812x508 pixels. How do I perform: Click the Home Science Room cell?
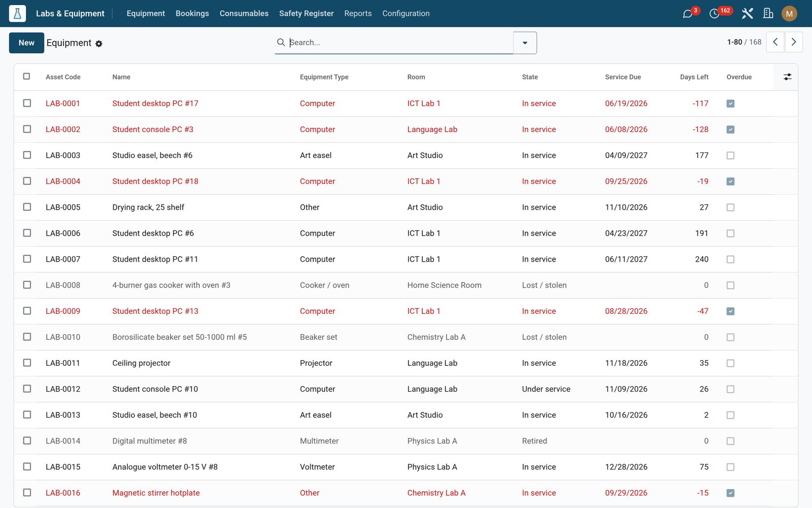pos(444,285)
